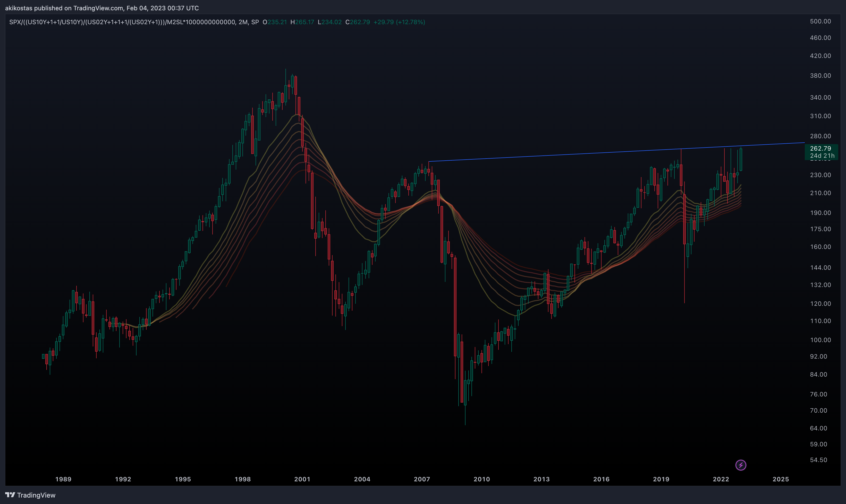The width and height of the screenshot is (846, 504).
Task: Click the 1992 time axis label
Action: tap(123, 479)
